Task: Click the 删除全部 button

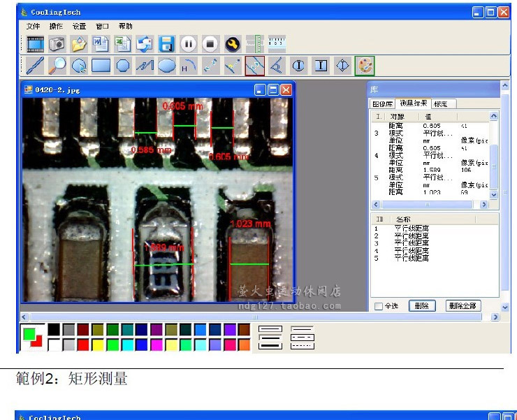Action: (463, 306)
